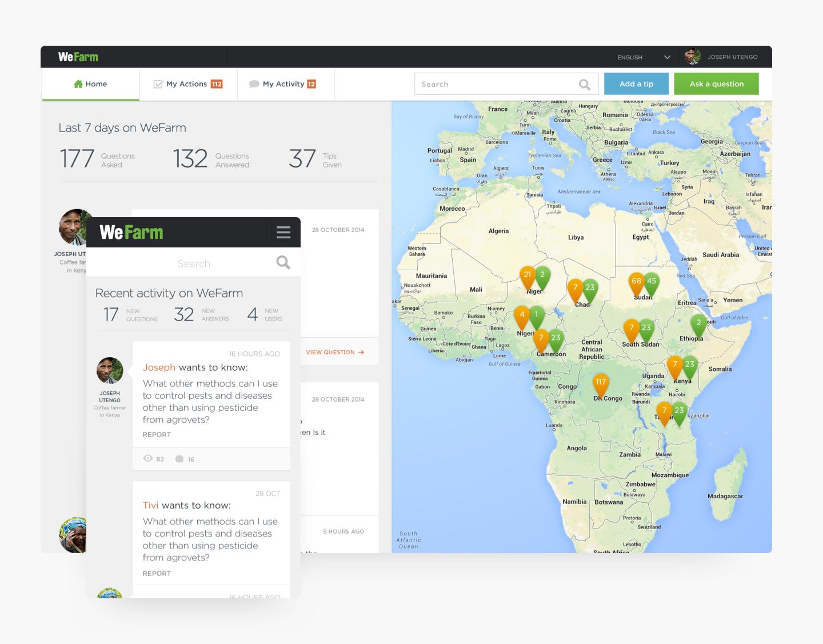
Task: Click the Madagascar label on the map
Action: pos(725,496)
